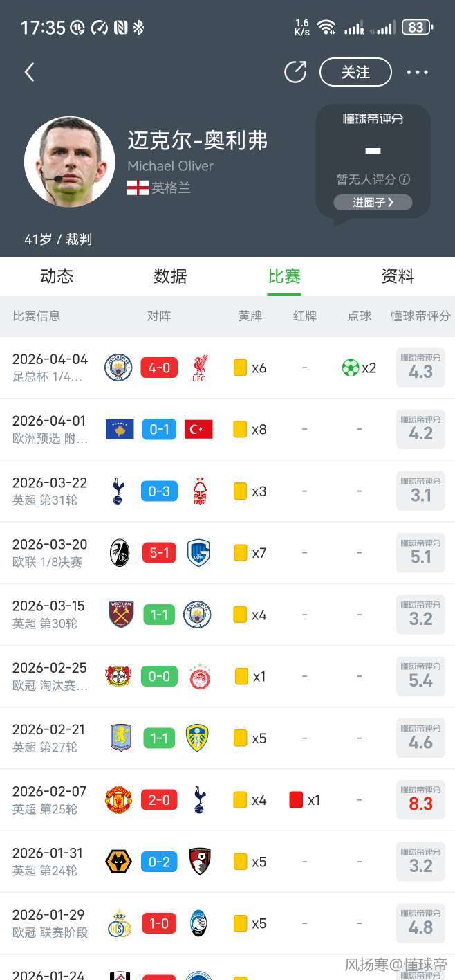Tap the Wolves crest in 0-2 match
This screenshot has width=455, height=980.
pos(118,862)
